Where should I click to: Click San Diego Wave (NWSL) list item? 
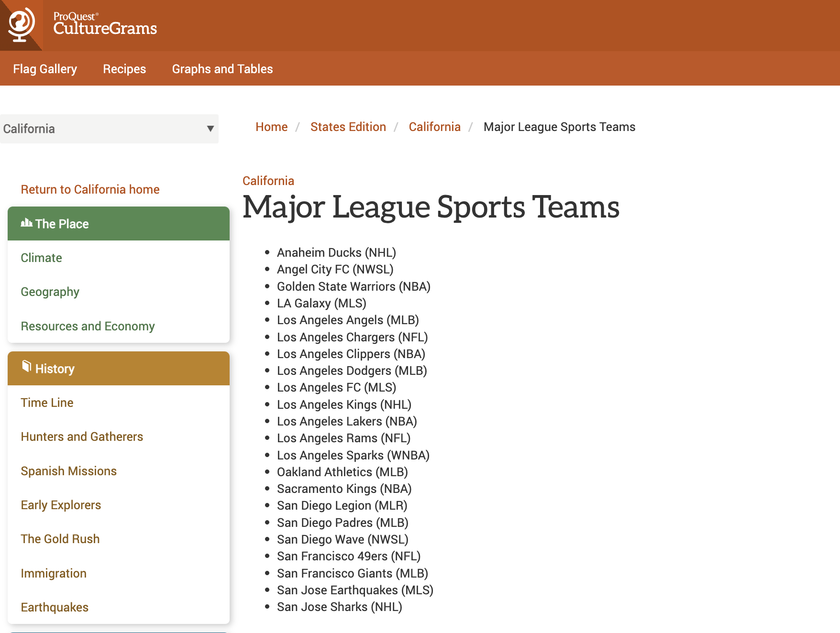tap(343, 539)
